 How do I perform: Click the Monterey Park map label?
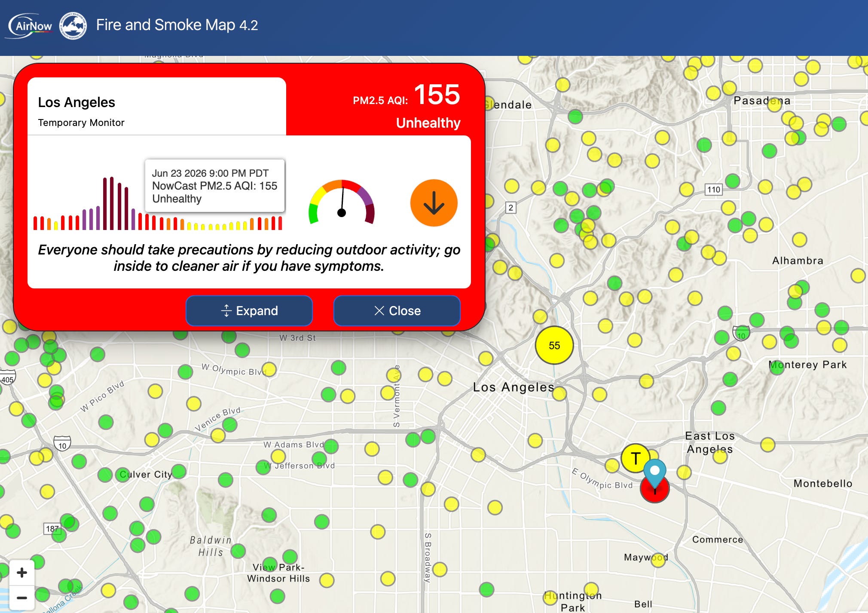807,365
